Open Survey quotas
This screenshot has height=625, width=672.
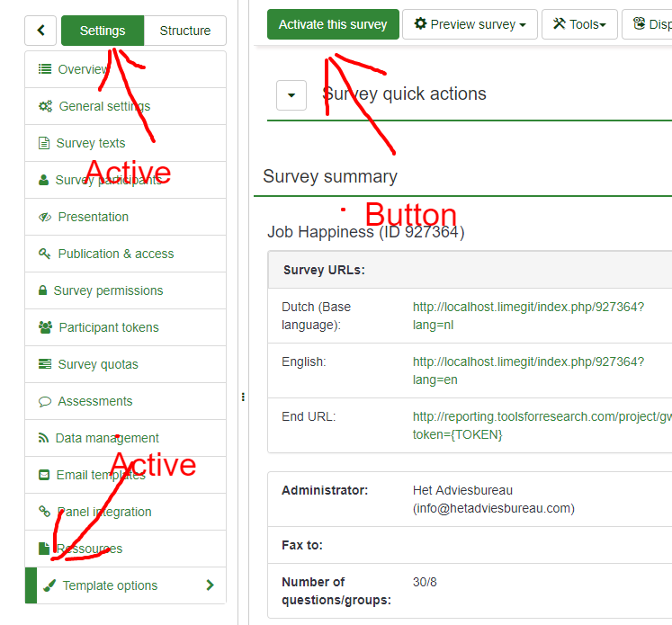(126, 364)
